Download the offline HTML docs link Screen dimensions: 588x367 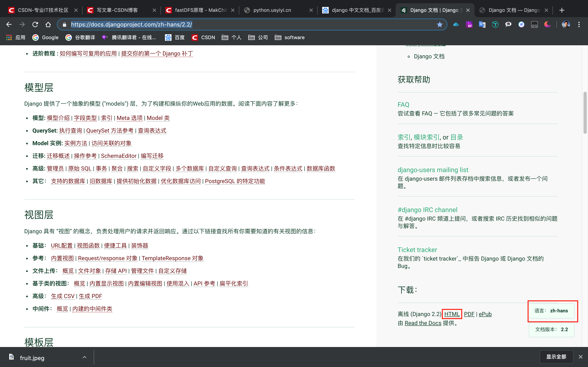click(x=452, y=314)
